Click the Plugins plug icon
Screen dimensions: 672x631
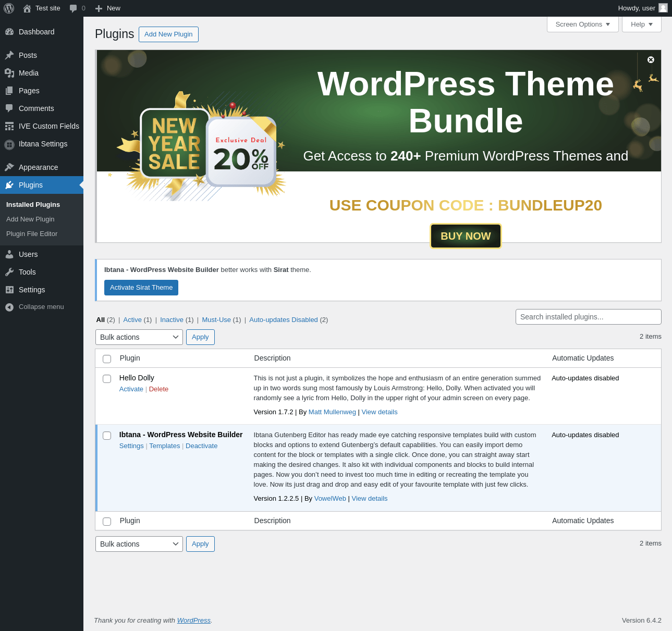[x=9, y=185]
